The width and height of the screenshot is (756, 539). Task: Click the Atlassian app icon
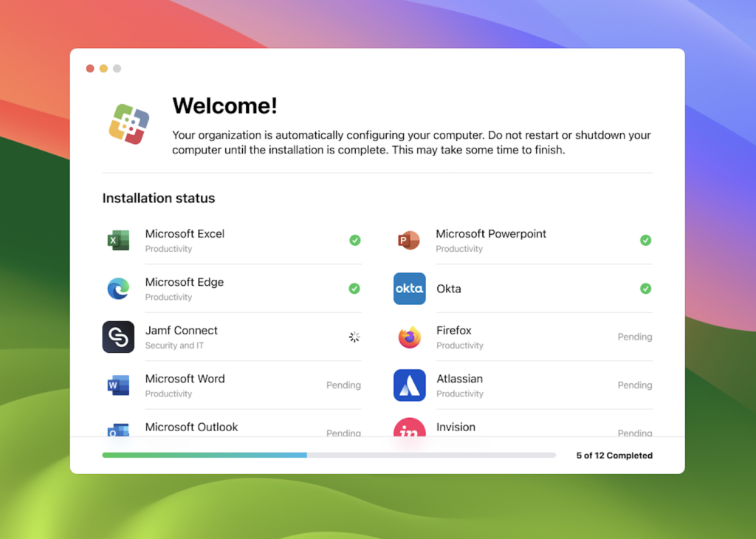point(409,385)
